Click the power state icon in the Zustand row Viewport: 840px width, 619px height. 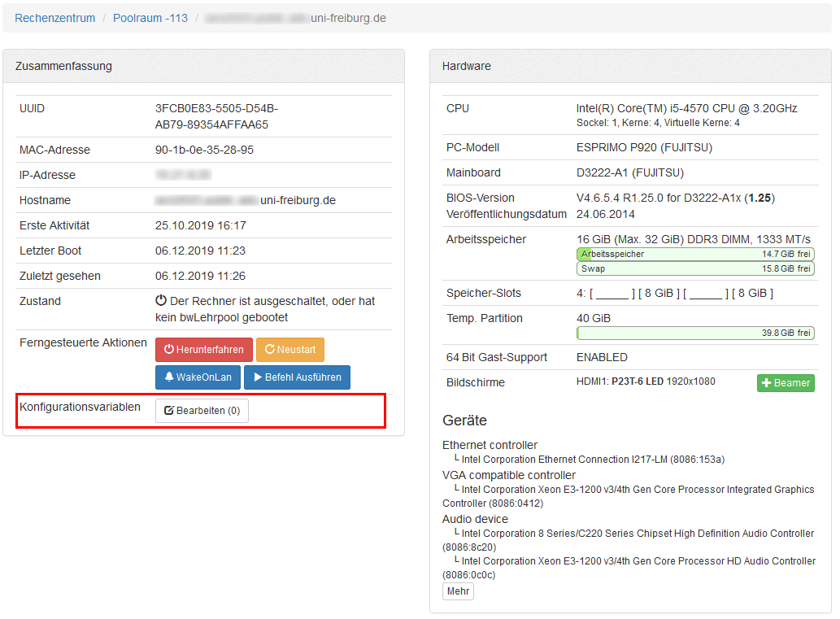(161, 301)
